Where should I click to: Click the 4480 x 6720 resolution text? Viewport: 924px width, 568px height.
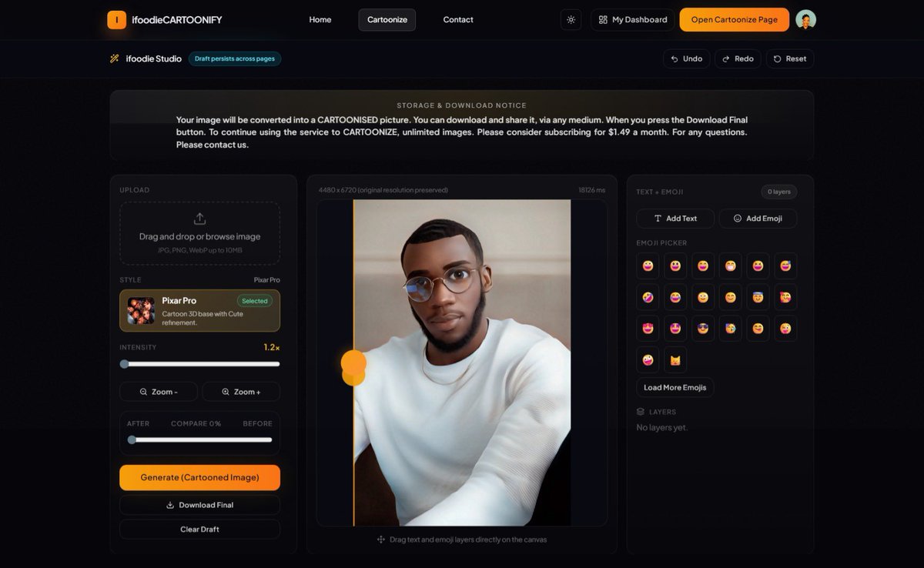(x=383, y=190)
